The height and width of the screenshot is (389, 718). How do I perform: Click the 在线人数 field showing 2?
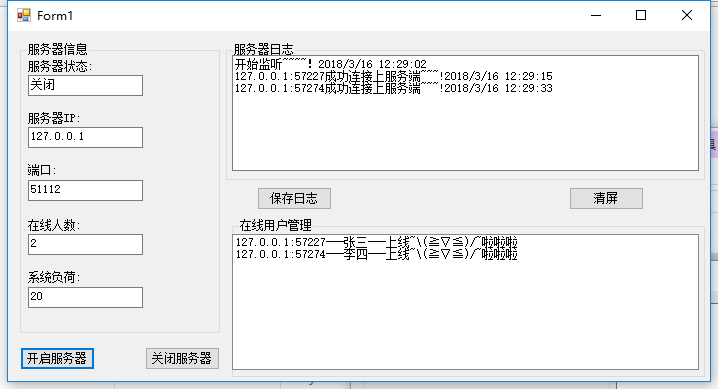tap(85, 244)
